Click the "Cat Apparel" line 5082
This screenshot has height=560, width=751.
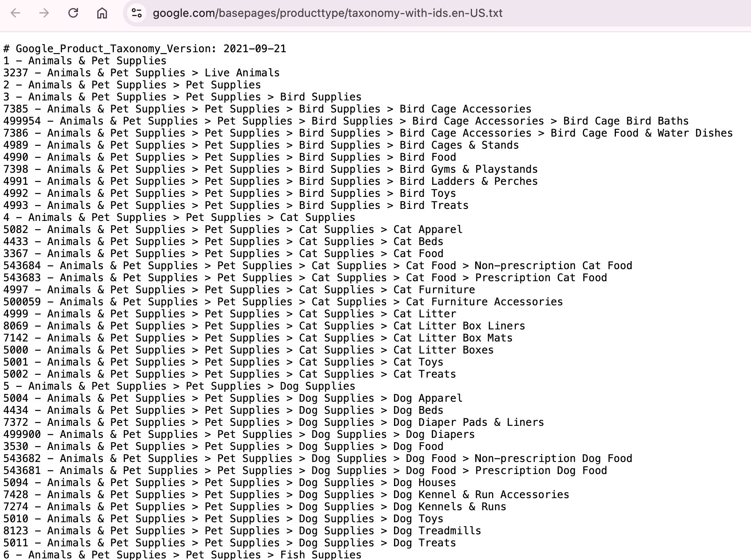233,229
